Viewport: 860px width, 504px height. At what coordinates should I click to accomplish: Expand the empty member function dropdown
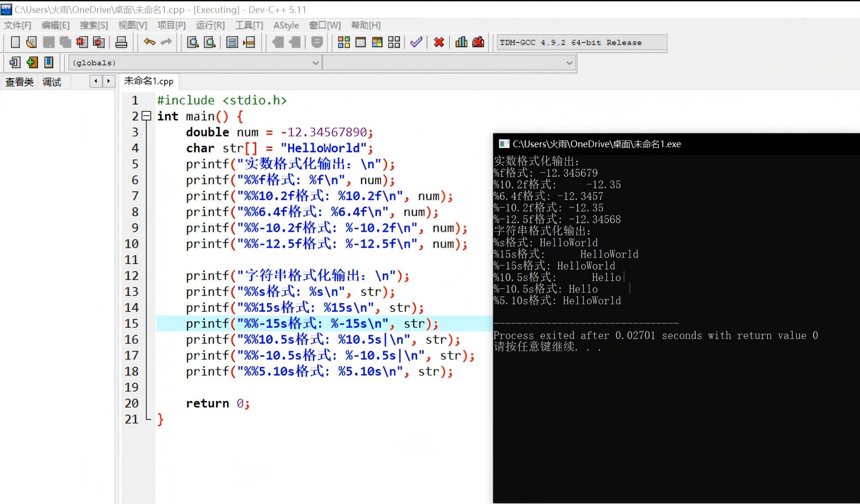tap(569, 63)
